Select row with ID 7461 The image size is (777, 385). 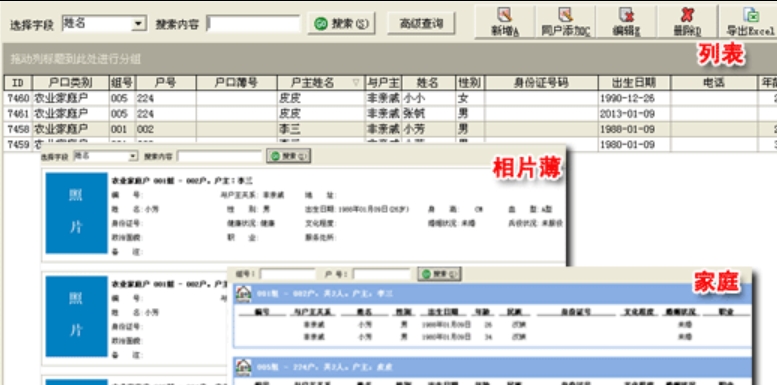point(390,113)
